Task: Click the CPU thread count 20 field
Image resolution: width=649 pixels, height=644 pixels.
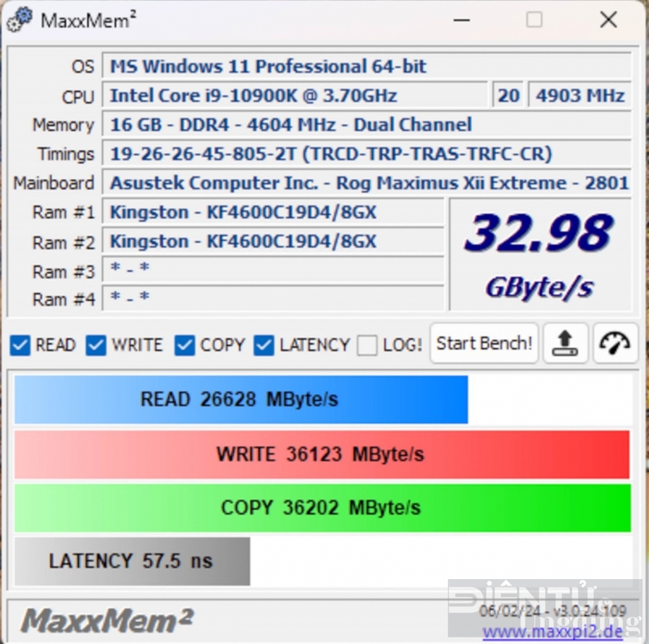Action: click(x=508, y=95)
